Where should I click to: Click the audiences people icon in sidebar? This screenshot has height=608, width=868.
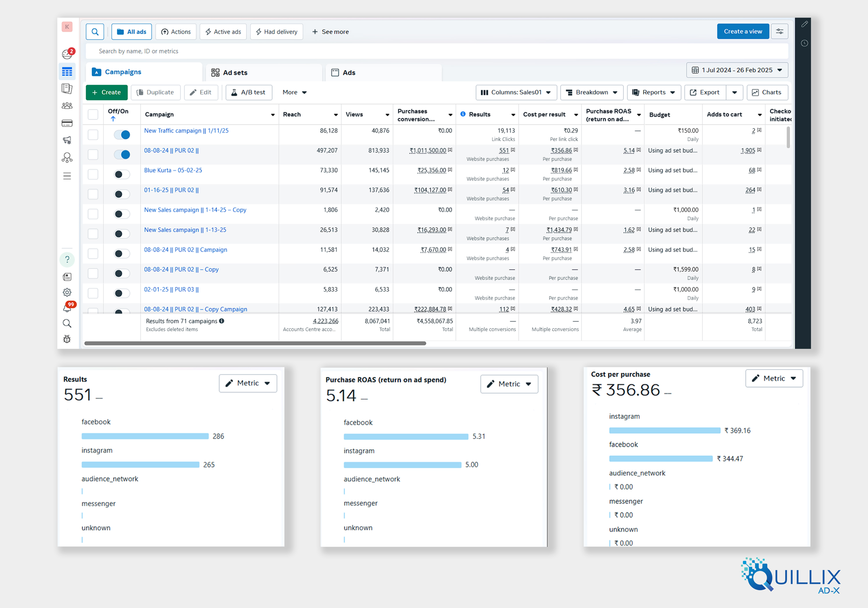(67, 106)
